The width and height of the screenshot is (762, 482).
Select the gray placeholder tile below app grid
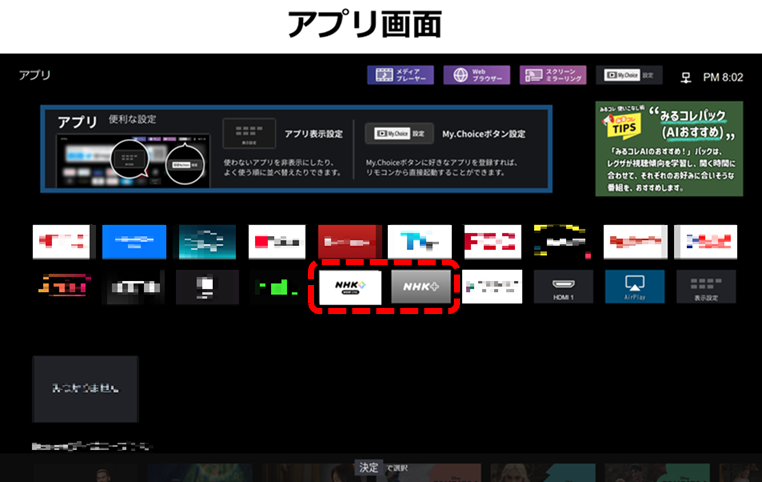point(85,388)
